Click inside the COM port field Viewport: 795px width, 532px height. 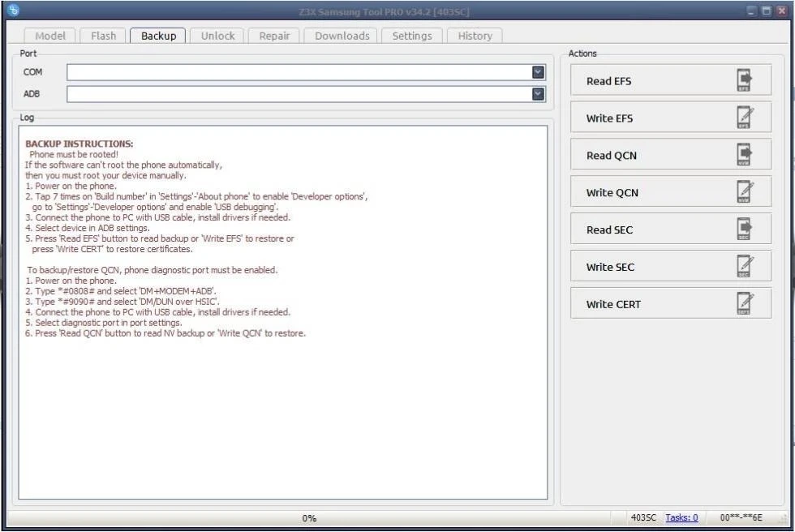[x=306, y=72]
